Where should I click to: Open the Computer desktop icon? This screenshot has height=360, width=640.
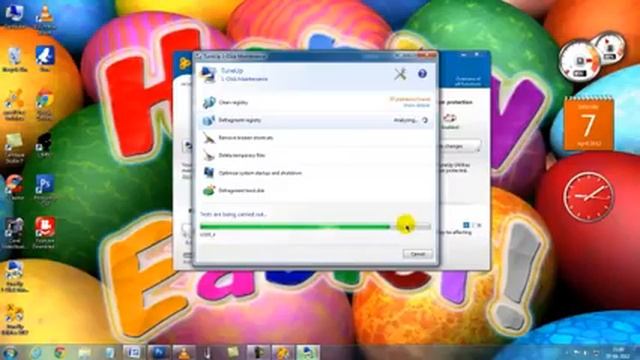14,15
